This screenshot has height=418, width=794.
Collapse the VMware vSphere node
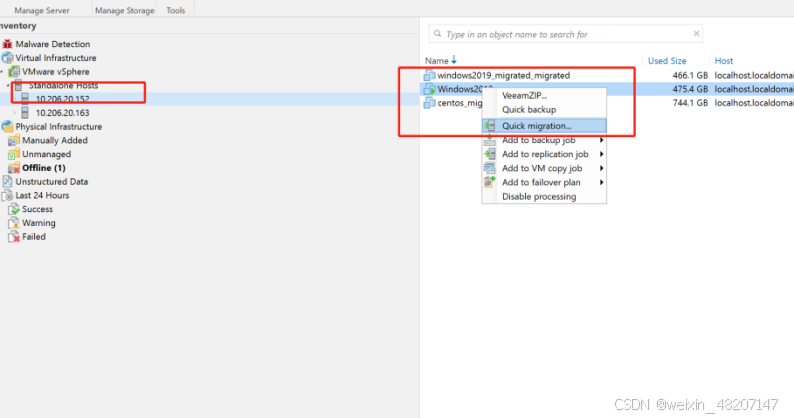tap(2, 72)
